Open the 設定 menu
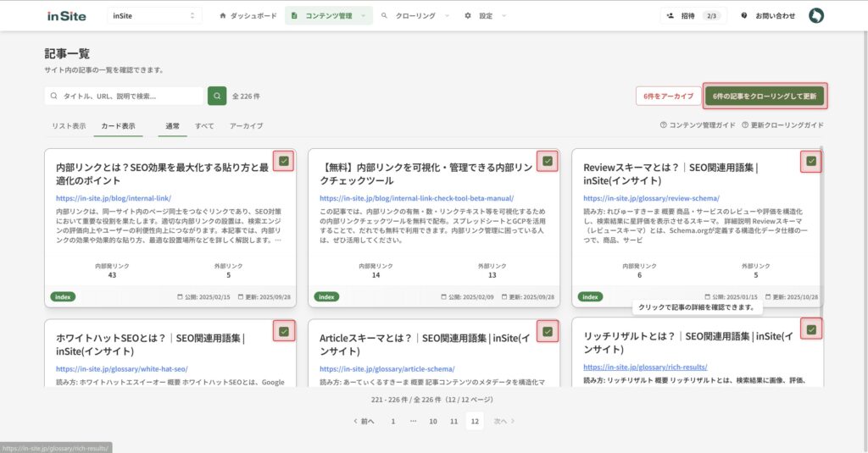Viewport: 868px width, 453px height. coord(486,15)
